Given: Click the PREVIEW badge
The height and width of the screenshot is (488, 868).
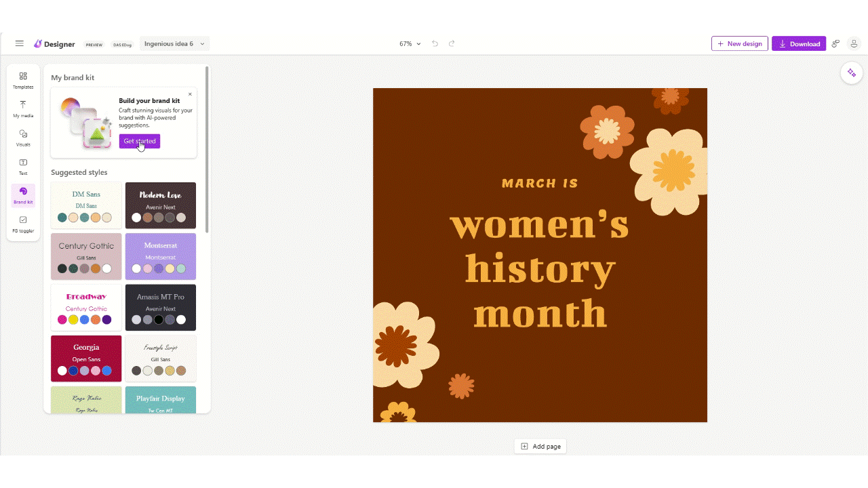Looking at the screenshot, I should pyautogui.click(x=94, y=45).
